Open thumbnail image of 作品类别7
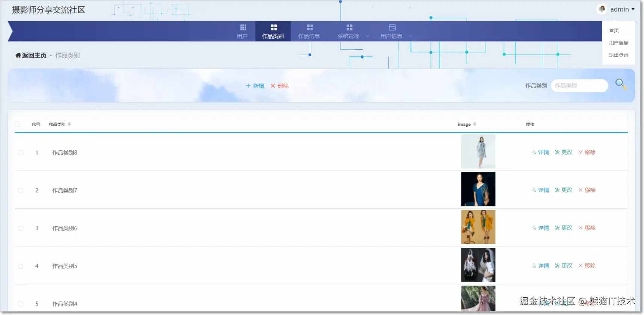Screen dimensions: 644x315 coord(478,189)
